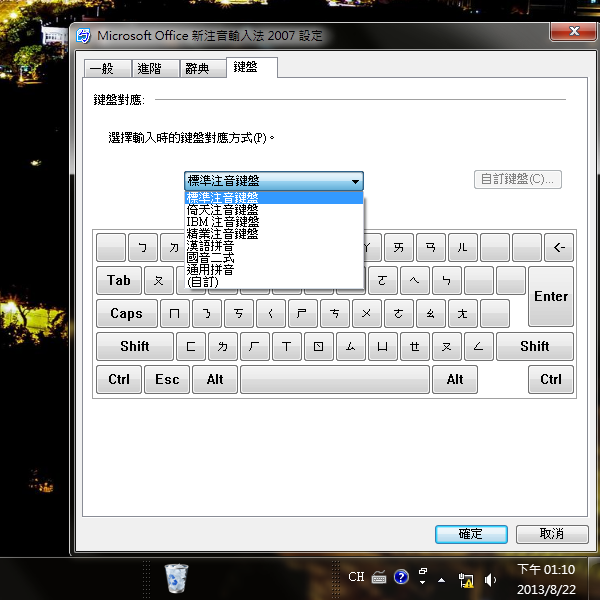This screenshot has width=600, height=600.
Task: Click the network warning tray icon
Action: (x=466, y=580)
